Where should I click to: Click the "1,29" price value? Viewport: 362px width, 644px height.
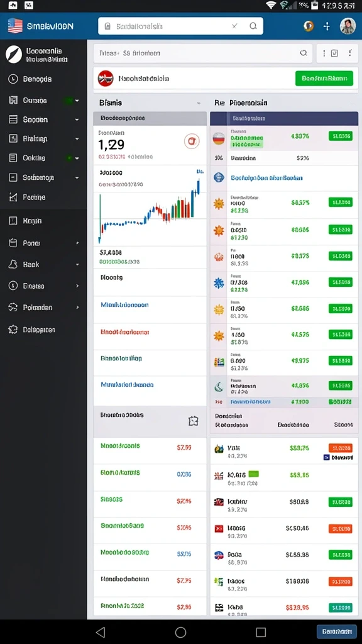pos(111,144)
